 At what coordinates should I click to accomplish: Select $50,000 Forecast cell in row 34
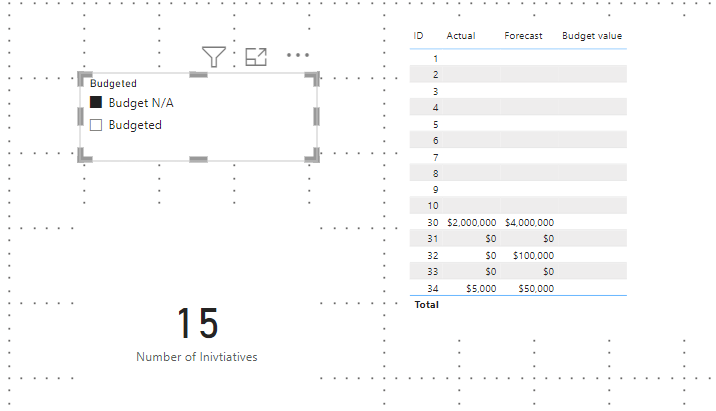click(536, 289)
